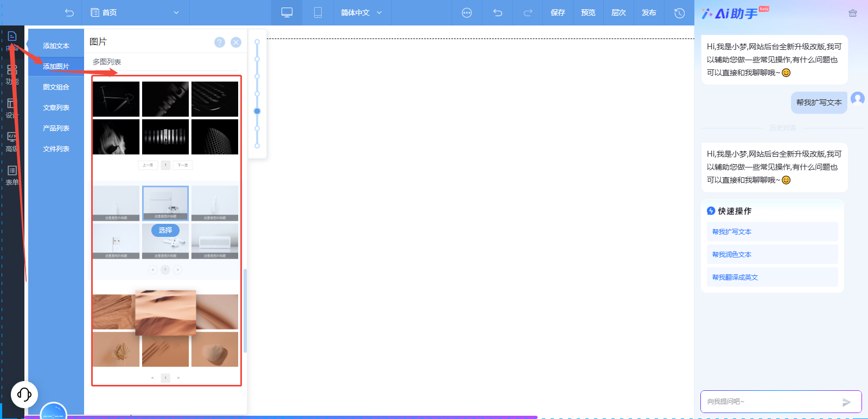Click the 选择 button on white gallery
This screenshot has width=868, height=419.
(x=165, y=230)
